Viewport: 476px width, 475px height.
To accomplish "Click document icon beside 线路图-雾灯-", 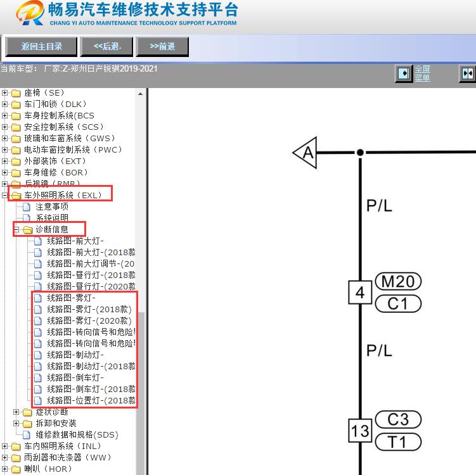I will tap(38, 298).
